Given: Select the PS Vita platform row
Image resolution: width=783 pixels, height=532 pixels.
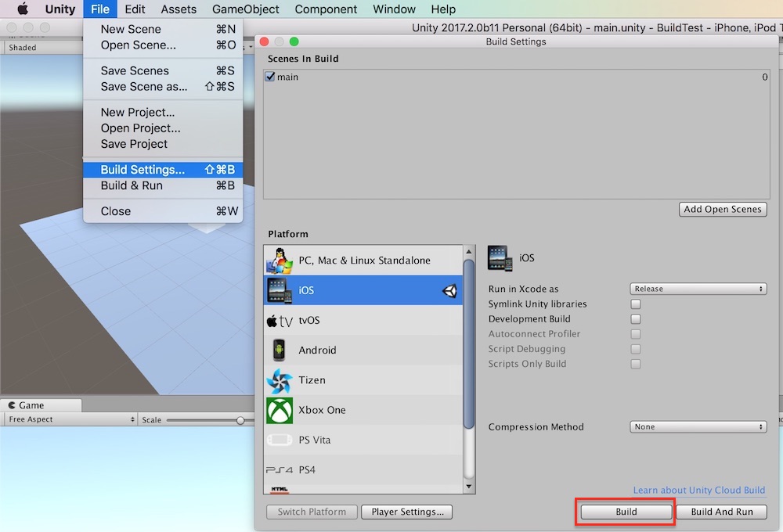Looking at the screenshot, I should click(x=363, y=440).
